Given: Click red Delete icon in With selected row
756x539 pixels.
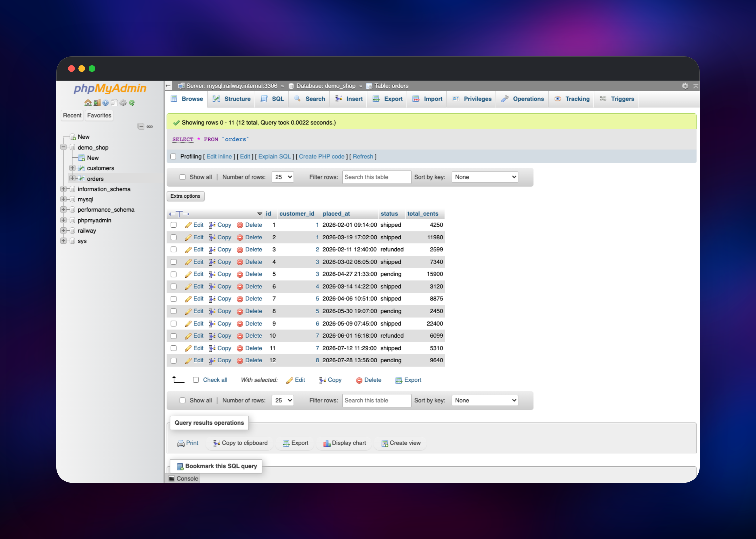Looking at the screenshot, I should tap(359, 380).
